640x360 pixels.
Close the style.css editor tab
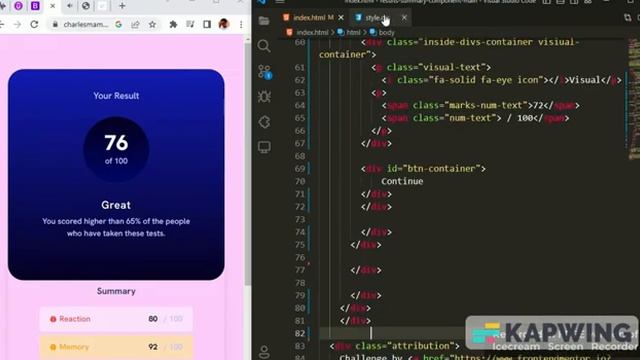click(x=404, y=18)
